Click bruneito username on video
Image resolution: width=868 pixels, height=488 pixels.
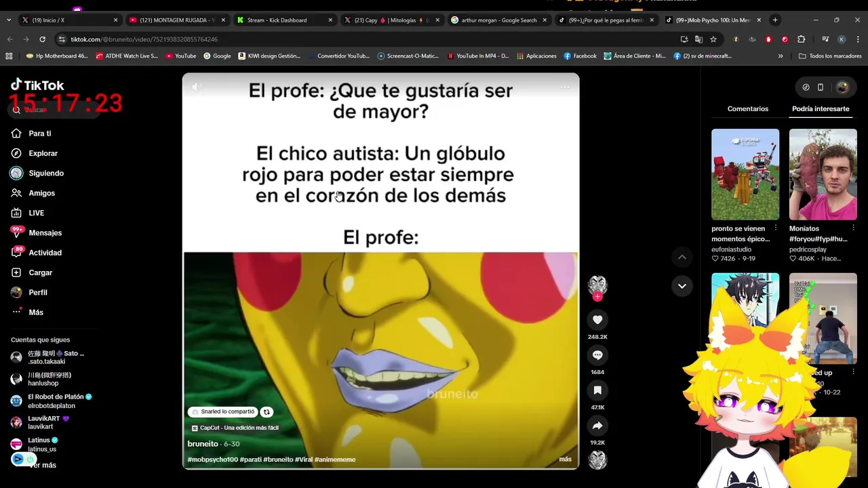[203, 444]
